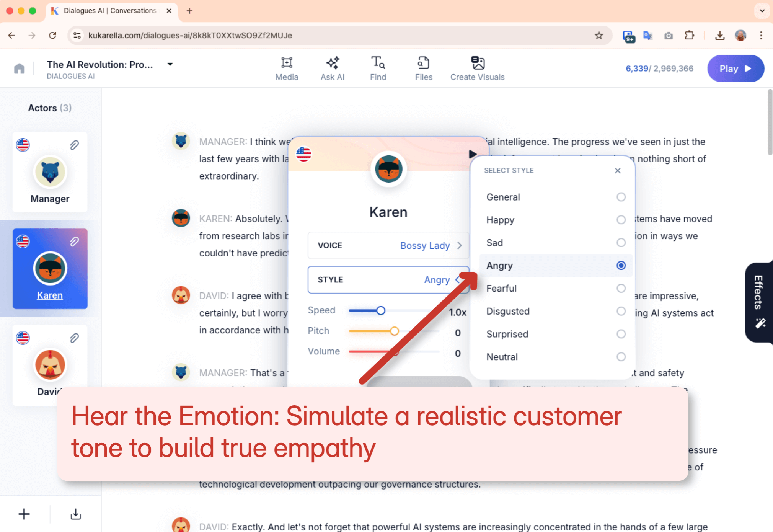
Task: Reload the page
Action: tap(52, 36)
